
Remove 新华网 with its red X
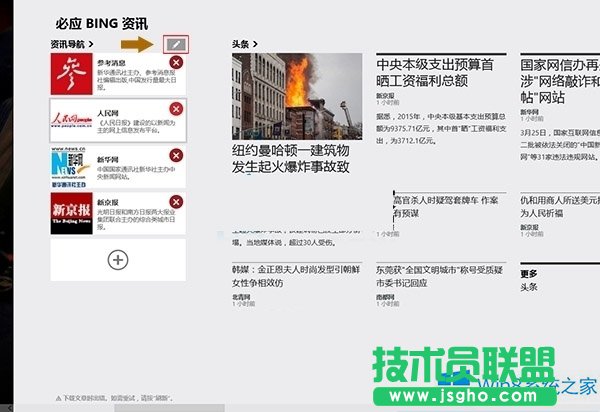(x=176, y=155)
